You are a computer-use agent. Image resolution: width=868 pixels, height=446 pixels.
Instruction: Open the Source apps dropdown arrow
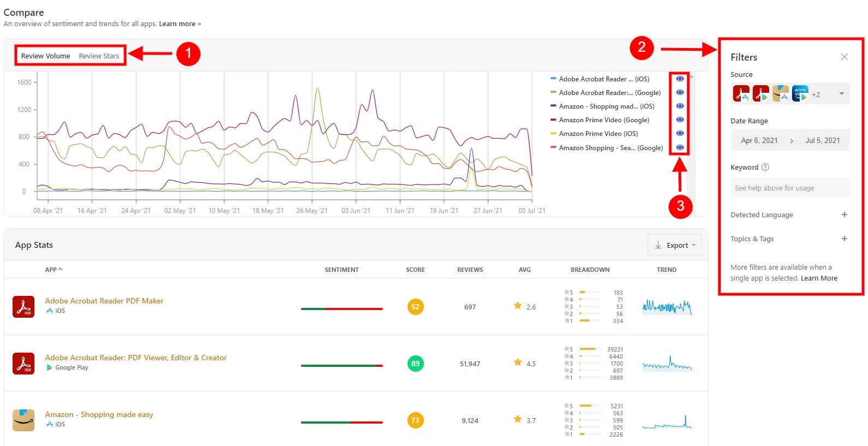(x=841, y=94)
